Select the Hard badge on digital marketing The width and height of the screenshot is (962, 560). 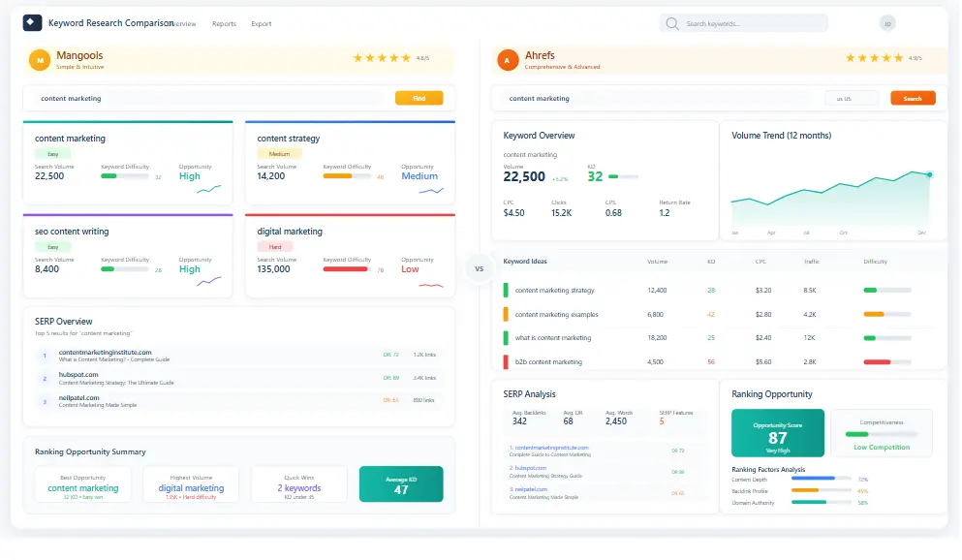[274, 246]
